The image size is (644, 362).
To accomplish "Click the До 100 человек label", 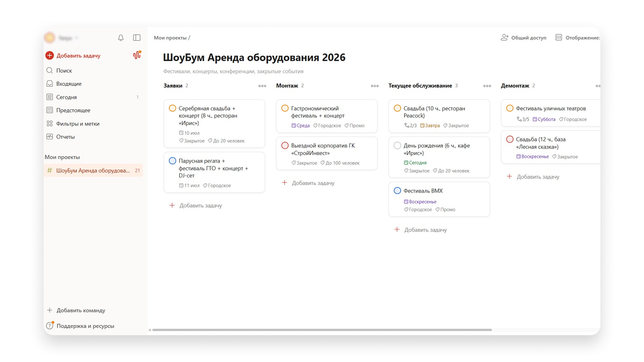I will tap(340, 163).
